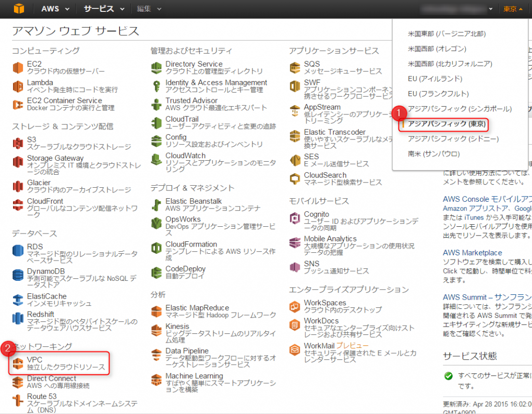
Task: Open the AWS Console モバイルアプリ link
Action: [x=487, y=199]
